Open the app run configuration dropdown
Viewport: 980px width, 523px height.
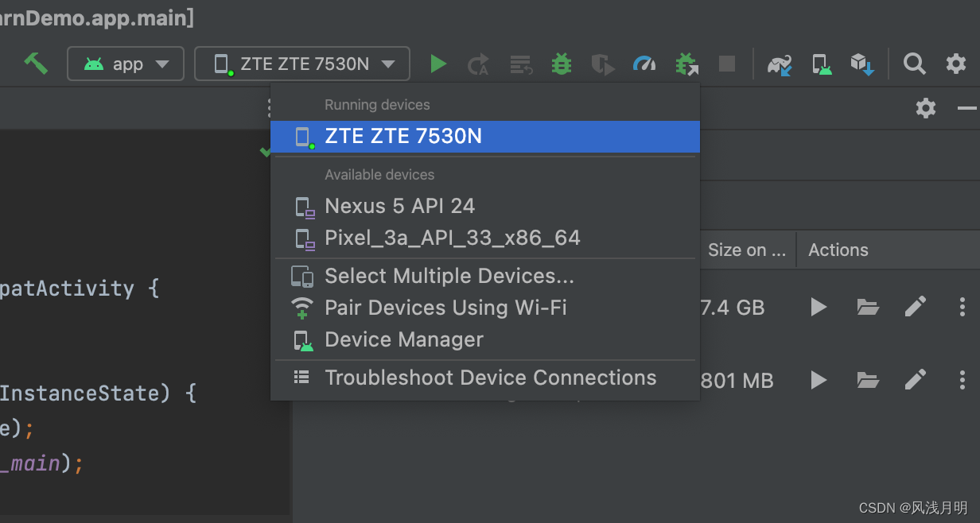coord(126,64)
